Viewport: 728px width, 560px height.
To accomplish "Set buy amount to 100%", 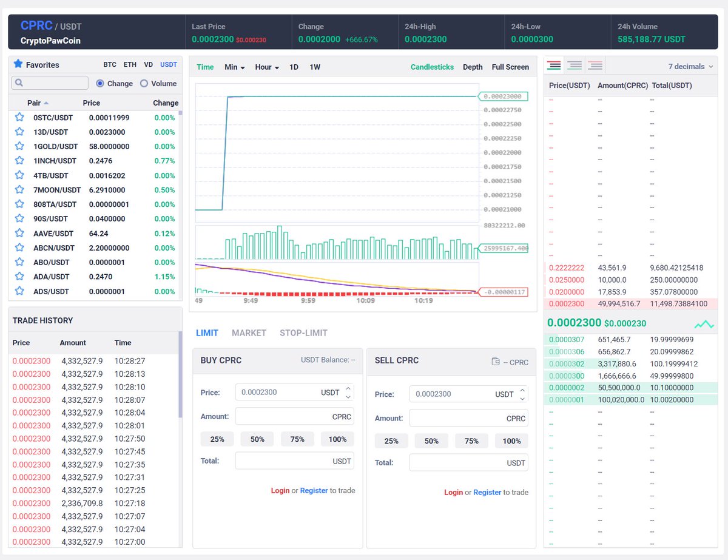I will point(337,439).
